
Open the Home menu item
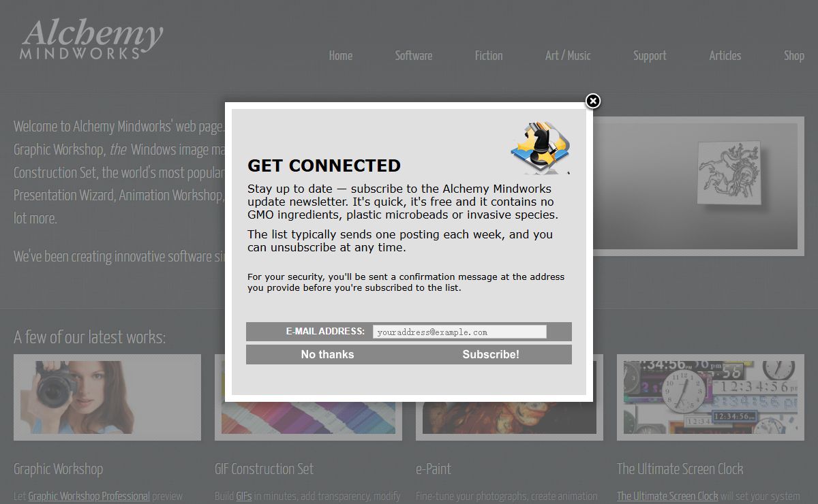click(x=341, y=56)
